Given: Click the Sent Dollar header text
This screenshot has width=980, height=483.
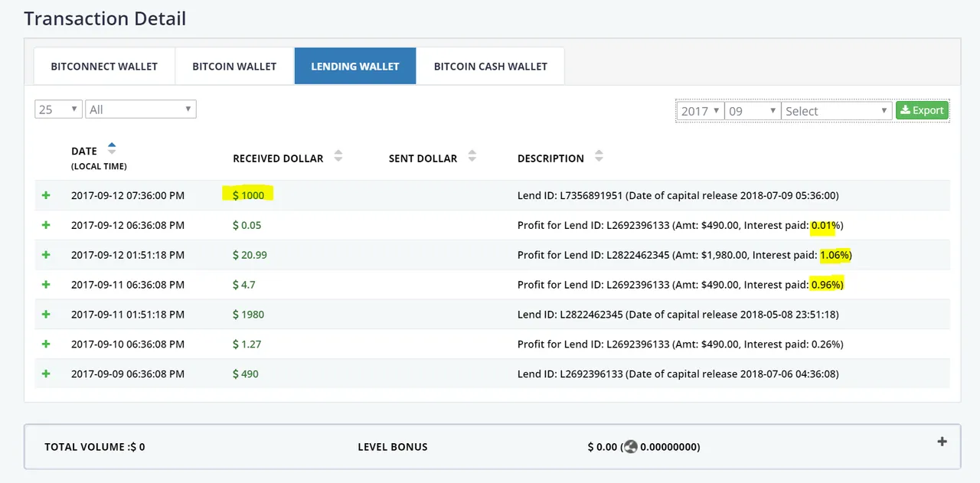Looking at the screenshot, I should (x=423, y=158).
